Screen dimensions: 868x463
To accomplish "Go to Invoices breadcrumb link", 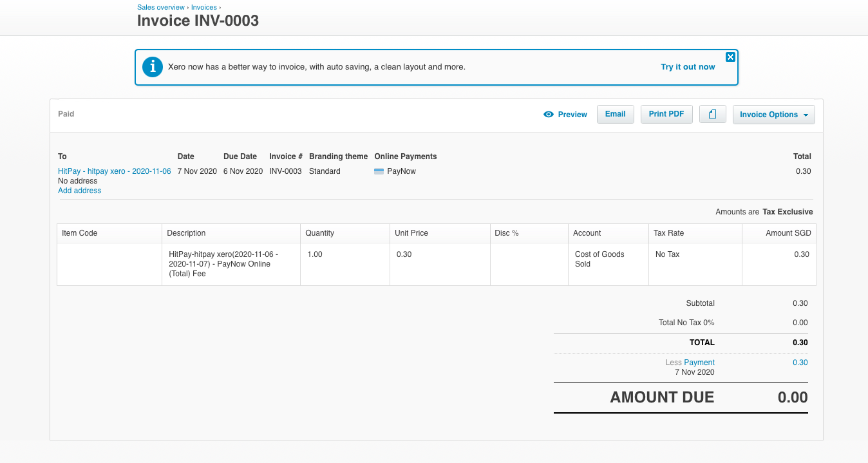I will click(204, 7).
